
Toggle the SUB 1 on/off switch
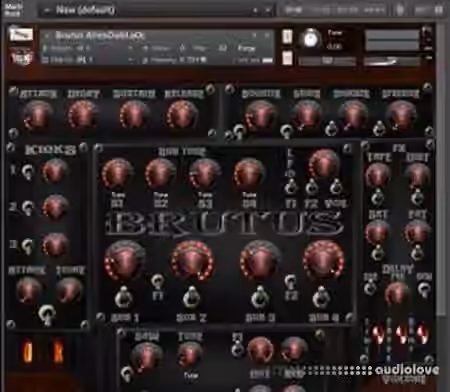click(x=124, y=297)
